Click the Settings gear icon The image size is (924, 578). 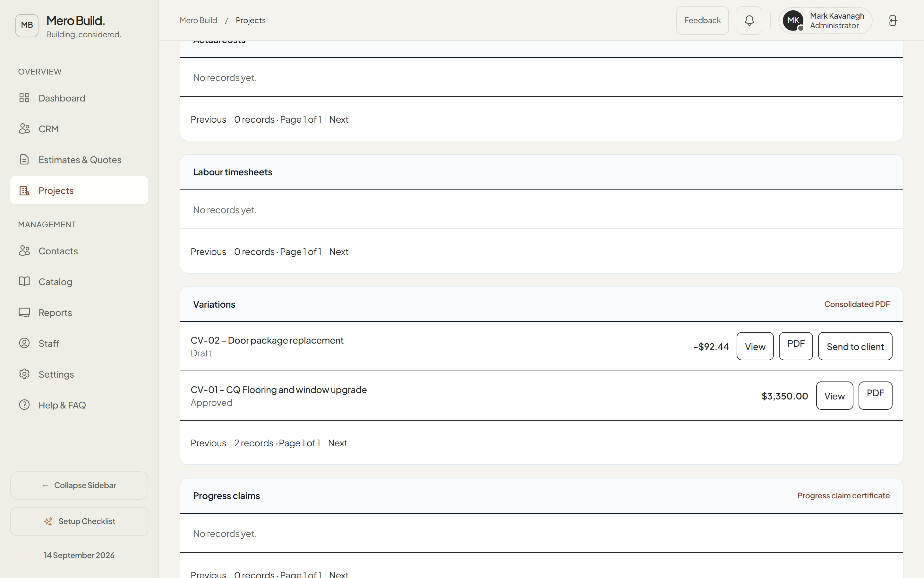point(24,374)
